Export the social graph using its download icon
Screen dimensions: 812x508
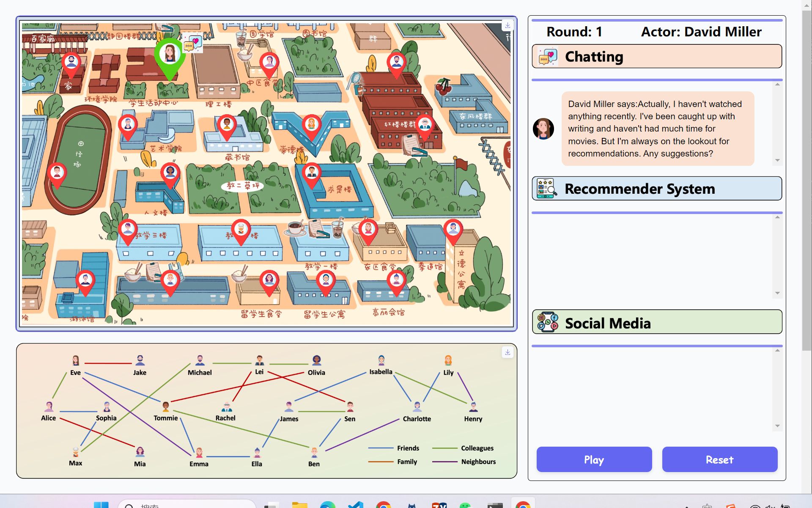click(x=507, y=352)
